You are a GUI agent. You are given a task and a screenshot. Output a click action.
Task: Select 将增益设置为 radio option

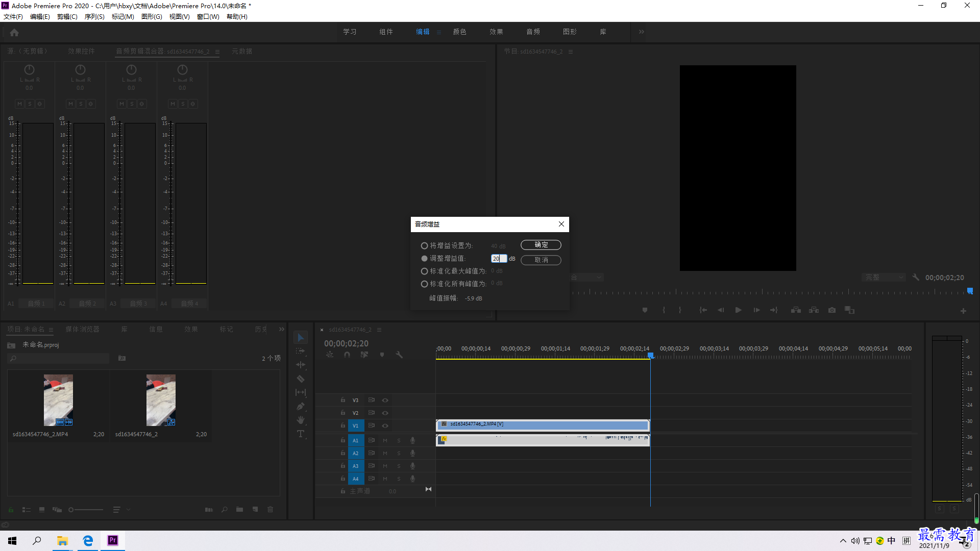pos(424,246)
